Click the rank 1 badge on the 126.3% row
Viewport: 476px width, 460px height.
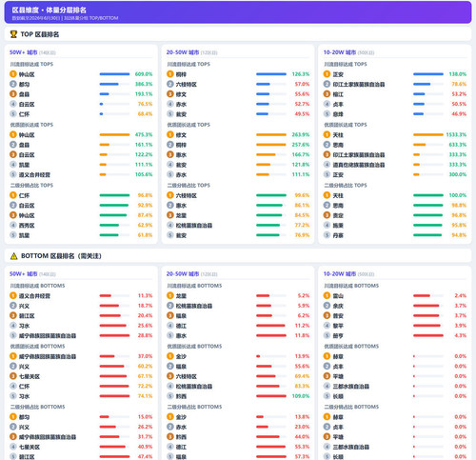(x=170, y=74)
